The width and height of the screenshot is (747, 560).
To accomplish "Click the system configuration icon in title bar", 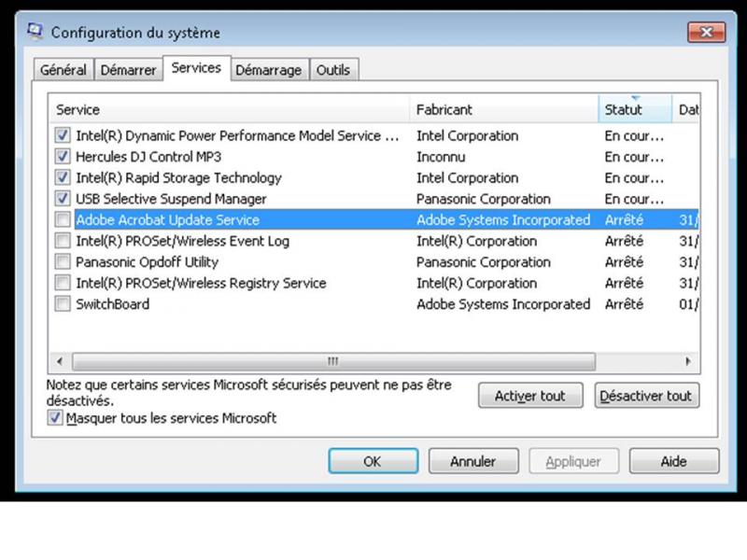I will [x=35, y=33].
